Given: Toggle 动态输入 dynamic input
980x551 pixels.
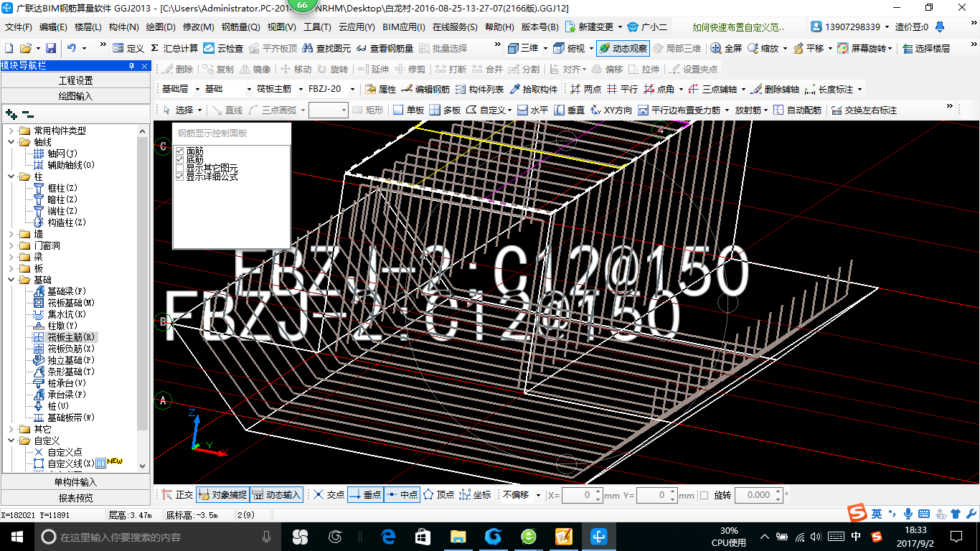Looking at the screenshot, I should 276,495.
